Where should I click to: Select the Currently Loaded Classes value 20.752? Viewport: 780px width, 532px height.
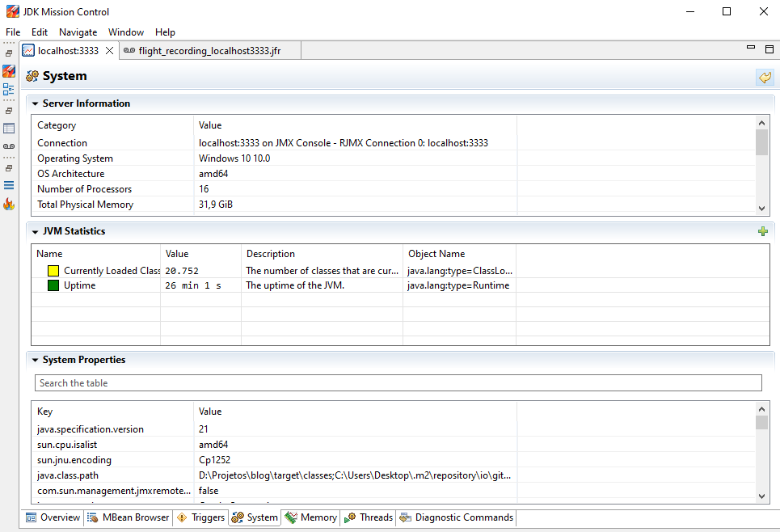(182, 271)
